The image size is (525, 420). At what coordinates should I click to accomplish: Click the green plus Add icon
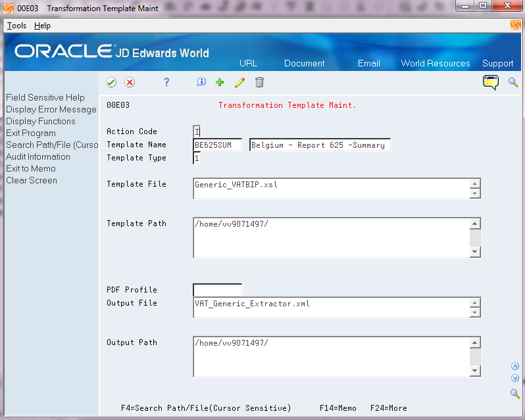(x=220, y=82)
